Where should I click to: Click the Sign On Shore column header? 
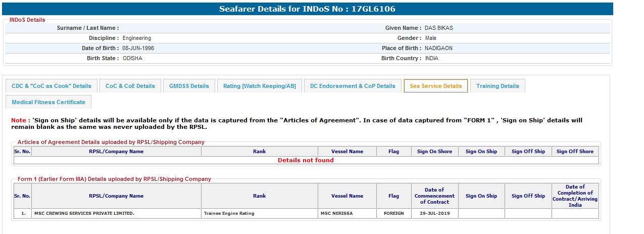pos(434,152)
